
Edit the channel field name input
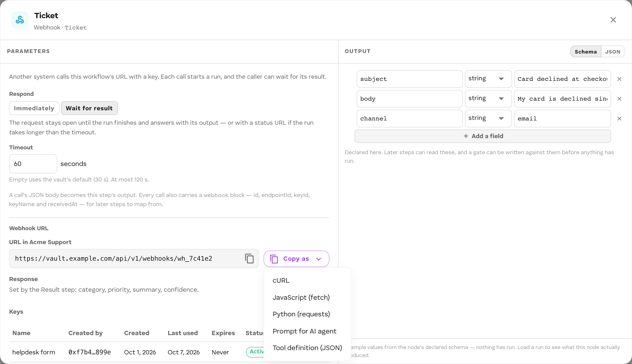[x=409, y=119]
